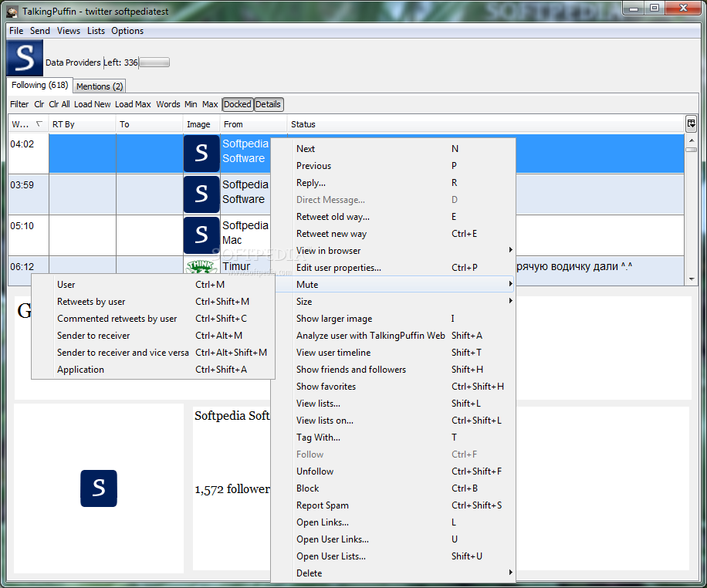Choose Edit user properties... menu entry
Image resolution: width=707 pixels, height=588 pixels.
(393, 268)
